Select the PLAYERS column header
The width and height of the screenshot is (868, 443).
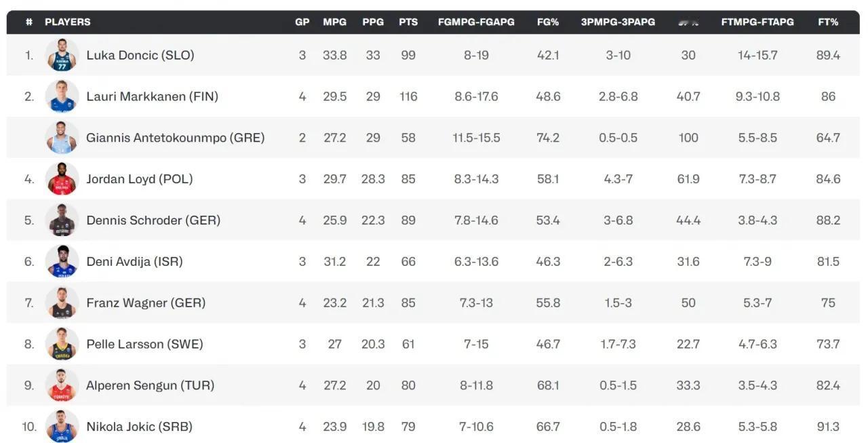tap(68, 22)
